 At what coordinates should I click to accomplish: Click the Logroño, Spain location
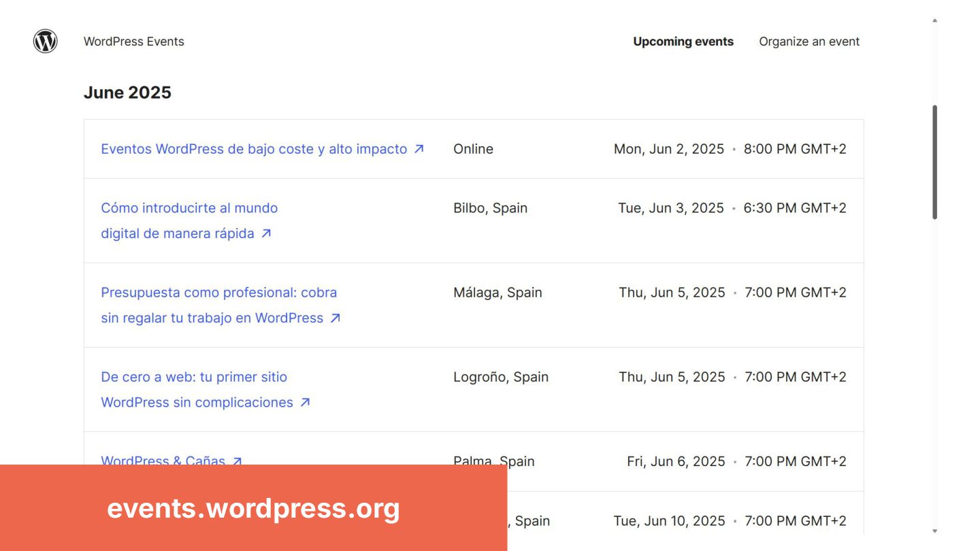point(501,377)
